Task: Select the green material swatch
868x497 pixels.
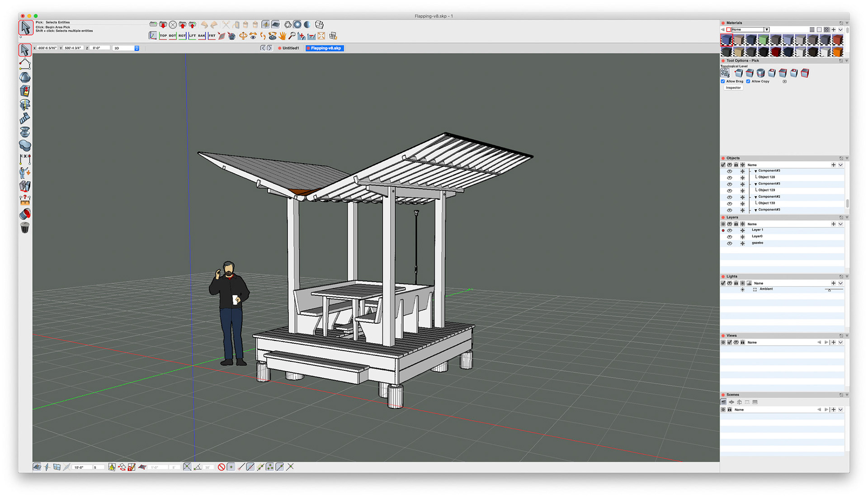Action: (x=764, y=40)
